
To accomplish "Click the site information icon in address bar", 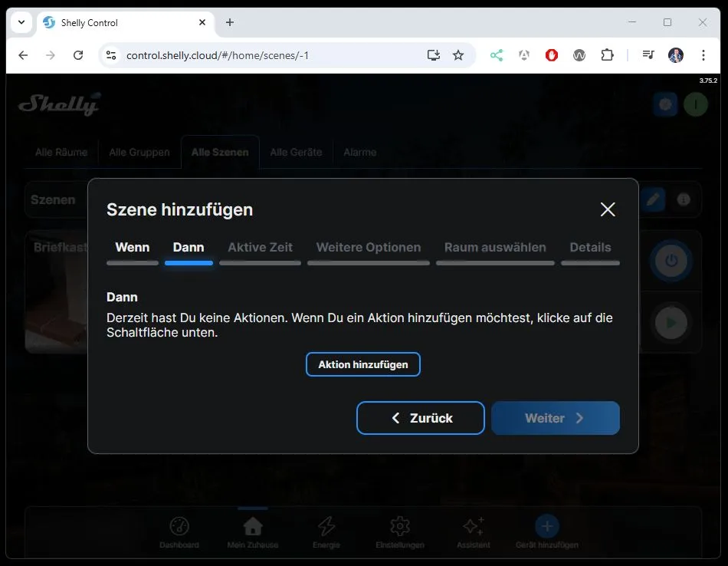I will tap(112, 55).
